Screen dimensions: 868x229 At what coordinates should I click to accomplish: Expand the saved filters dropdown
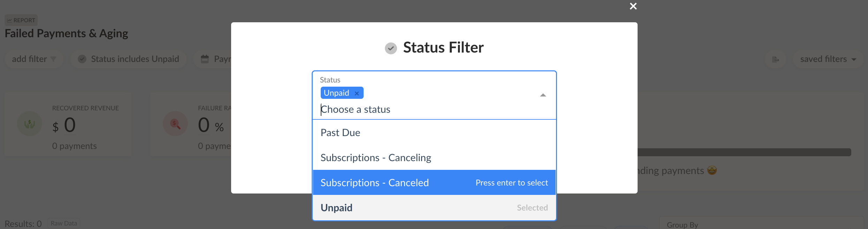point(828,59)
